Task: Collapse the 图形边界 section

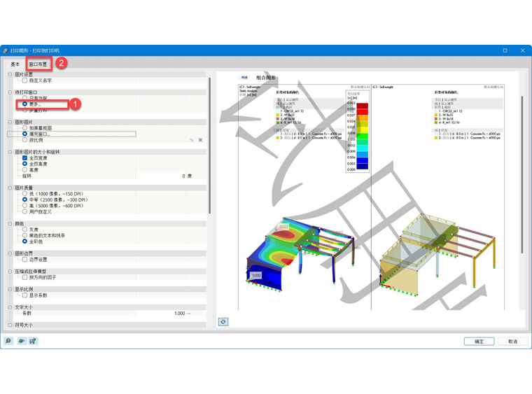Action: click(x=10, y=253)
